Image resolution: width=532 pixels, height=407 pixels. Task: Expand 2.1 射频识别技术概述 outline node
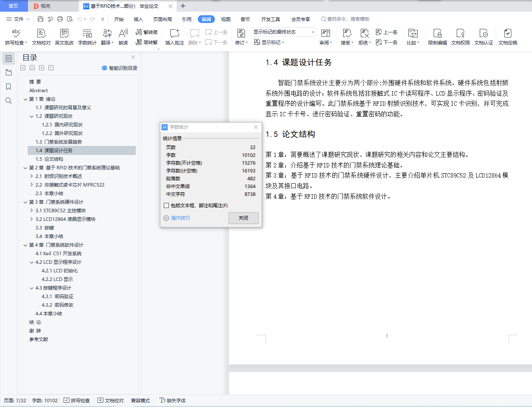click(x=32, y=176)
